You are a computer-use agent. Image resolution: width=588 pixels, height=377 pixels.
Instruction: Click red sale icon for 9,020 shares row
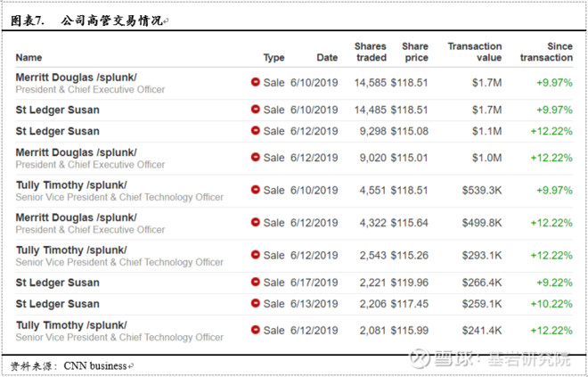coord(256,158)
